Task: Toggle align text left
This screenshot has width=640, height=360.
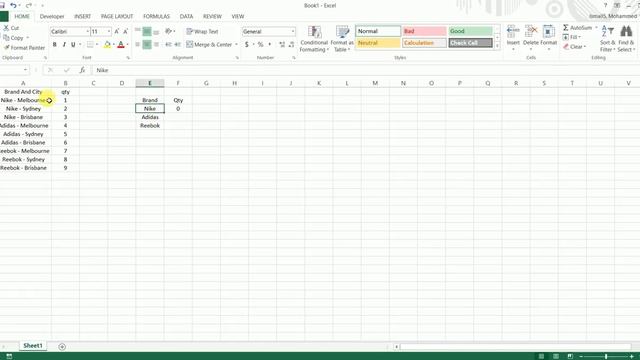Action: (x=138, y=44)
